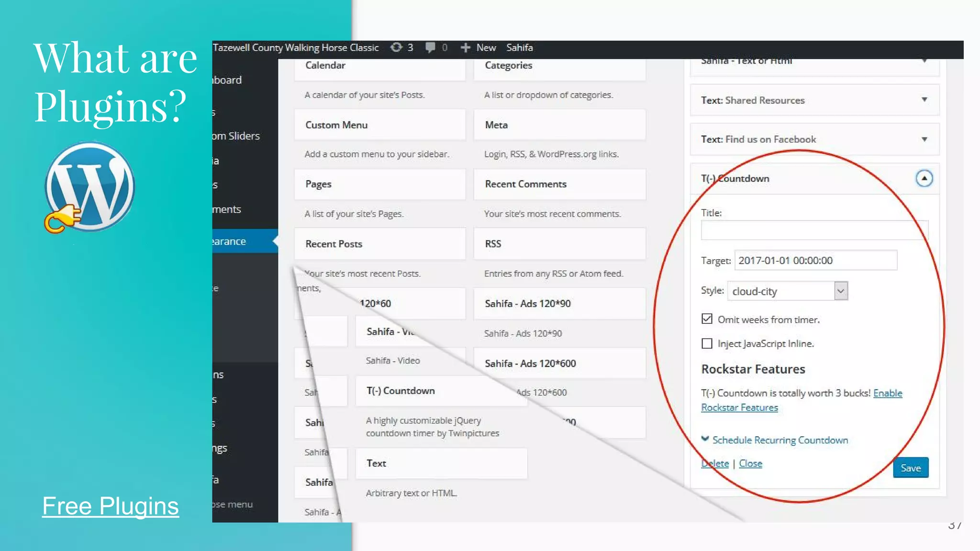Click the blue Save button
The width and height of the screenshot is (980, 551).
(x=910, y=468)
